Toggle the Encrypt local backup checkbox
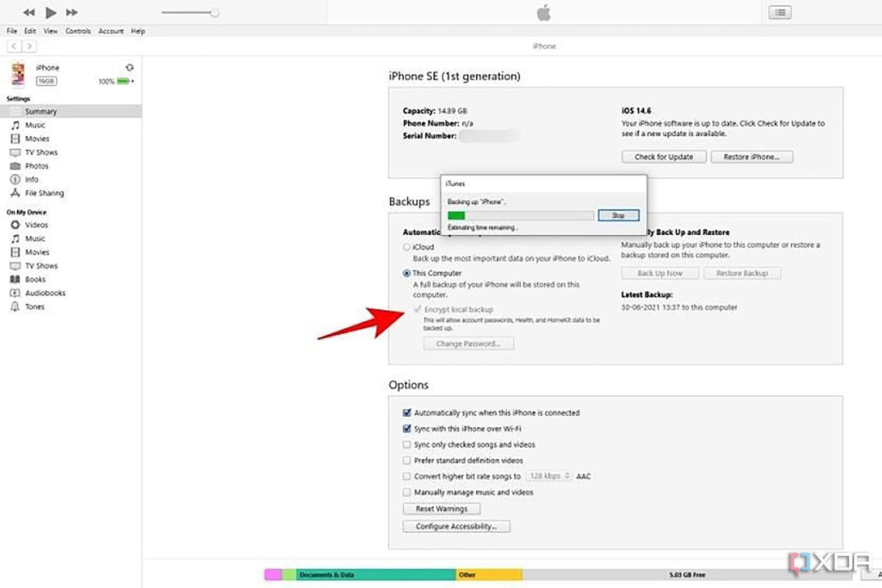The height and width of the screenshot is (588, 882). click(x=417, y=310)
